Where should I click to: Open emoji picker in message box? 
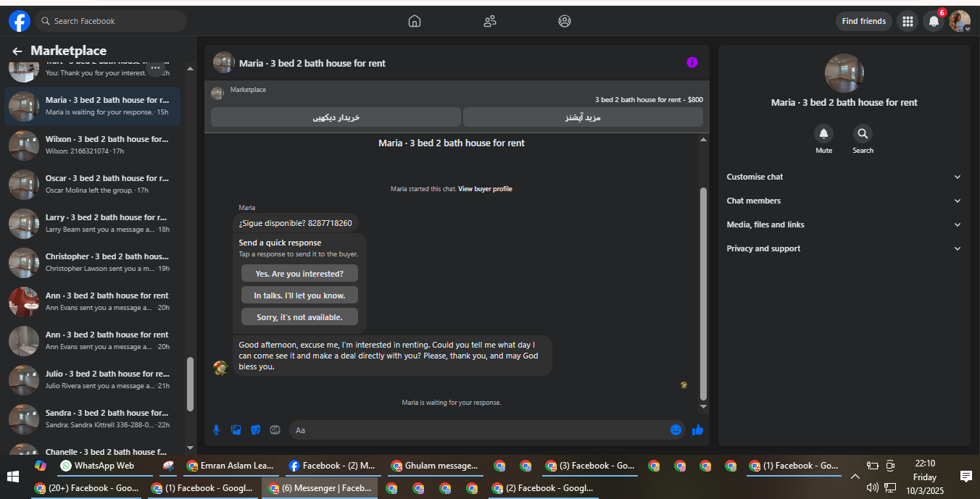pos(676,429)
